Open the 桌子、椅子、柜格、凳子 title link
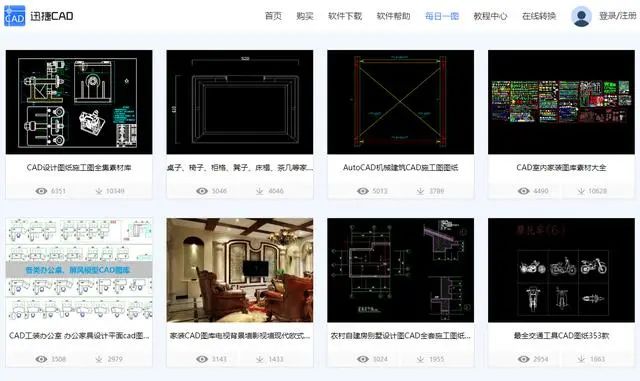Screen dimensions: 640x381 pyautogui.click(x=240, y=167)
